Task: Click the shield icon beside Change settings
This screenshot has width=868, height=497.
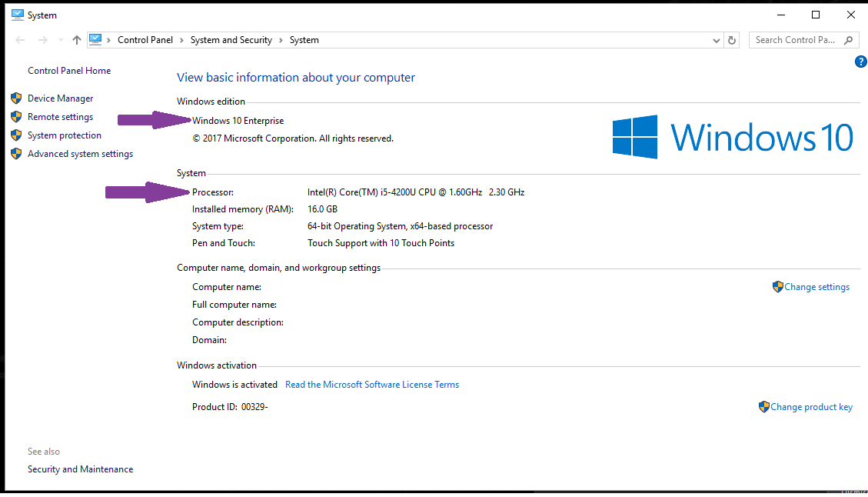Action: (778, 286)
